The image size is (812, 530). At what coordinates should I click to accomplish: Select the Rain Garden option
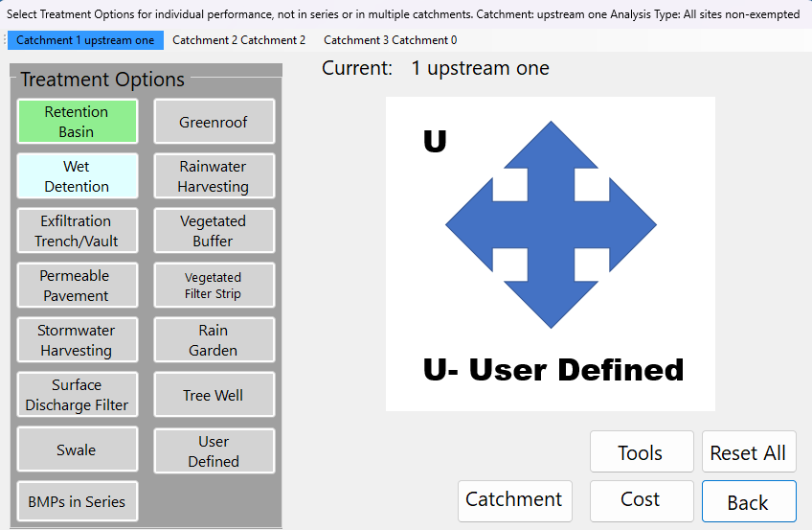click(x=214, y=340)
